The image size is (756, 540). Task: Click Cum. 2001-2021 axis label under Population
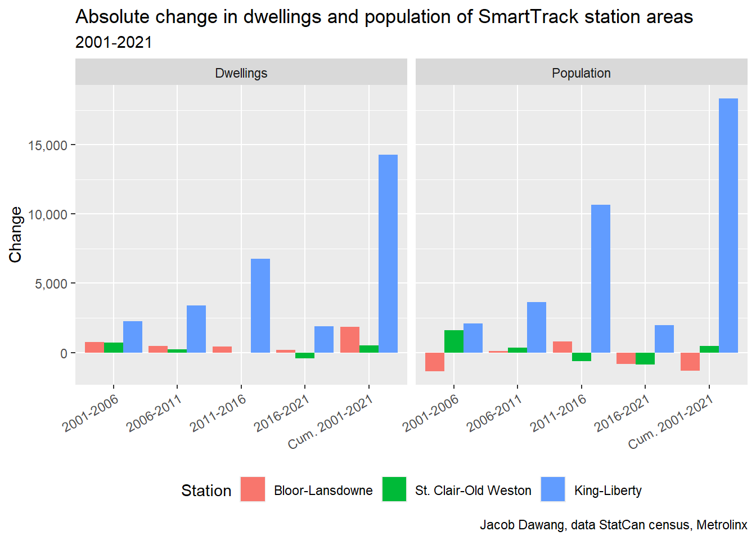[670, 422]
